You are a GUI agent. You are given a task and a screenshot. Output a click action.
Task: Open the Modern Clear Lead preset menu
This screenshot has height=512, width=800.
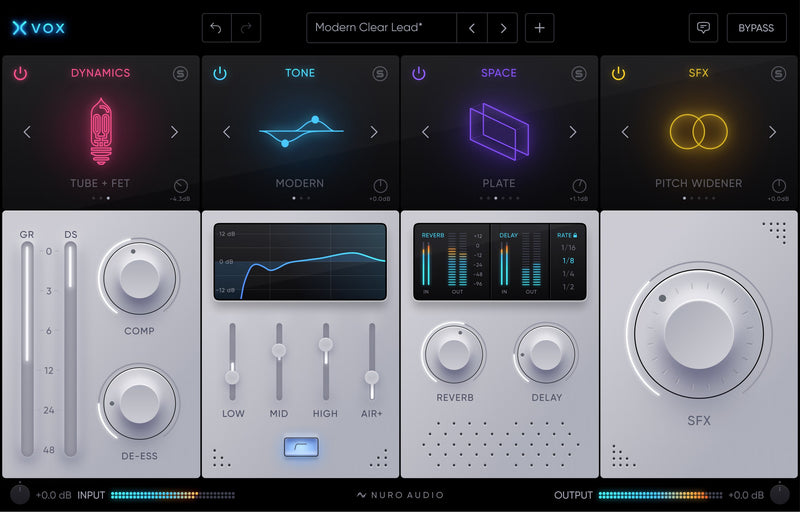click(x=381, y=28)
